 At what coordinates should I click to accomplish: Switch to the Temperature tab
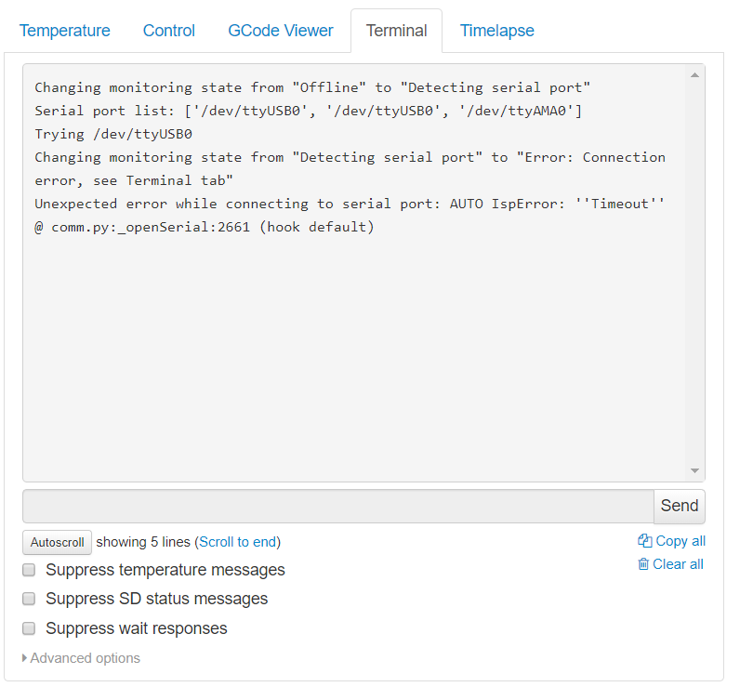(65, 31)
